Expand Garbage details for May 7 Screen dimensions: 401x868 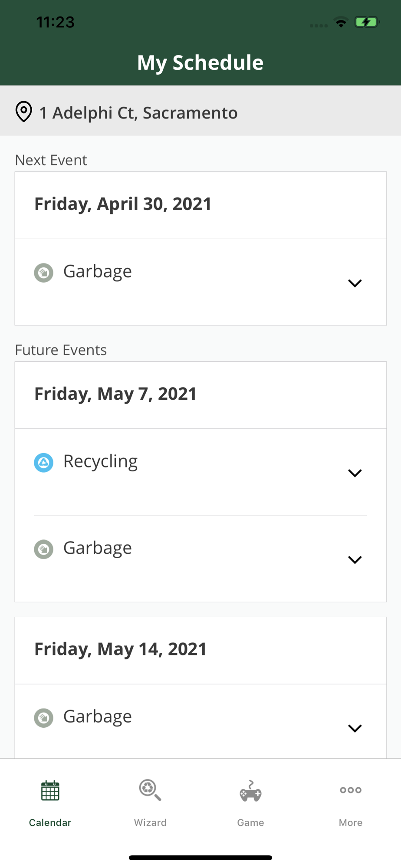[355, 560]
